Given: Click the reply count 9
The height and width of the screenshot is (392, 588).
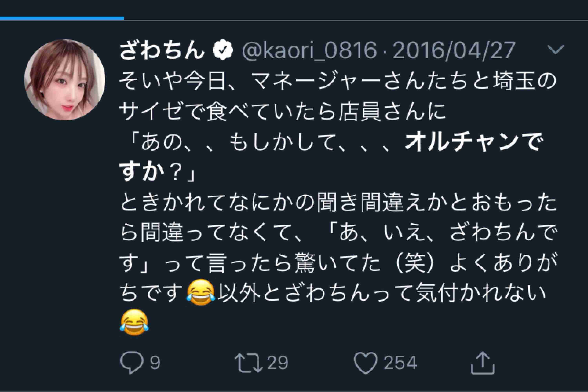Looking at the screenshot, I should pyautogui.click(x=155, y=363).
